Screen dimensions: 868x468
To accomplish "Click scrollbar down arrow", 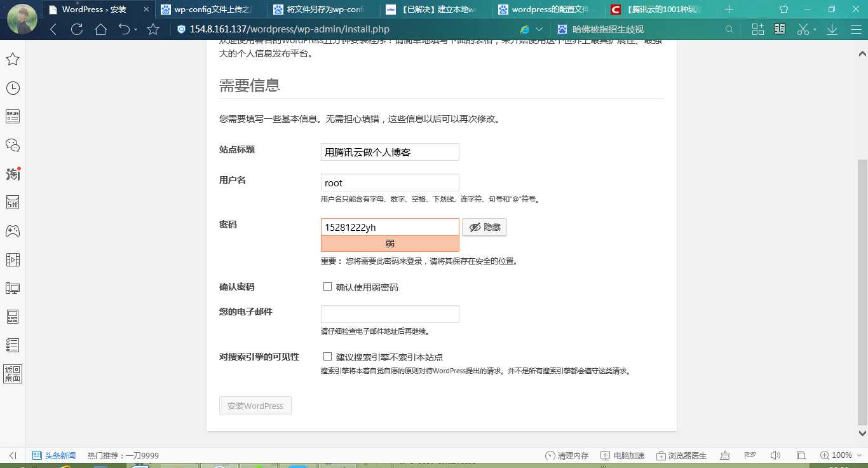I will (x=862, y=433).
